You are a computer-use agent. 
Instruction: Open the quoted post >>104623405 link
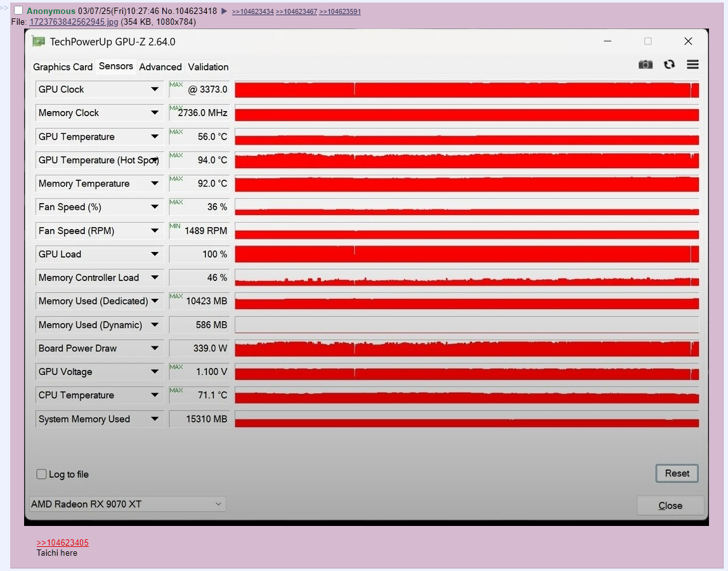(x=63, y=542)
